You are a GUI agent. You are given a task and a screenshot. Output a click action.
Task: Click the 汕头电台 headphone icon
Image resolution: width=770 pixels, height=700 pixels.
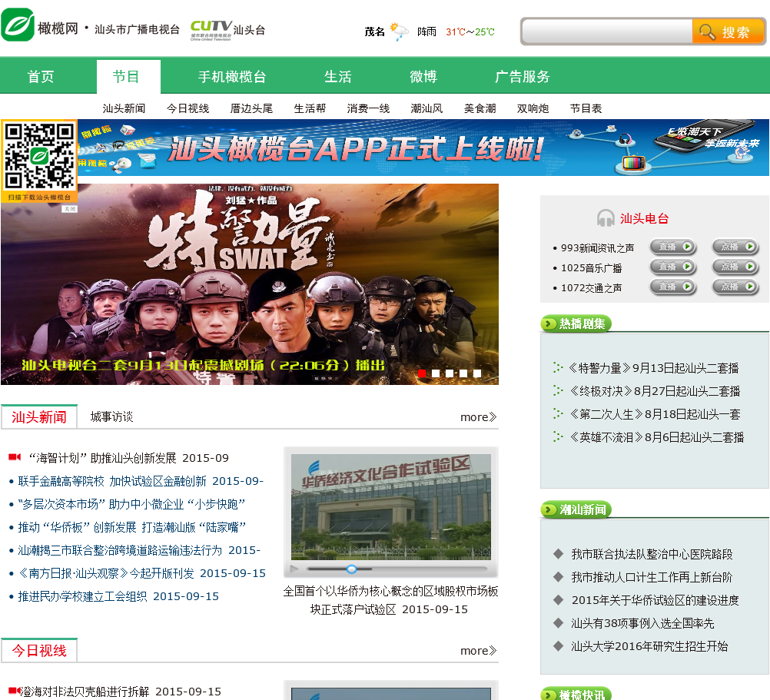(x=606, y=218)
